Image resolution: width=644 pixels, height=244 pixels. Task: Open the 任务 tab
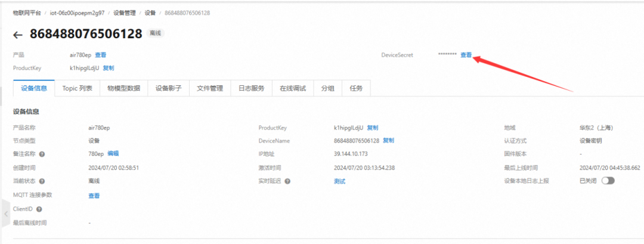356,88
